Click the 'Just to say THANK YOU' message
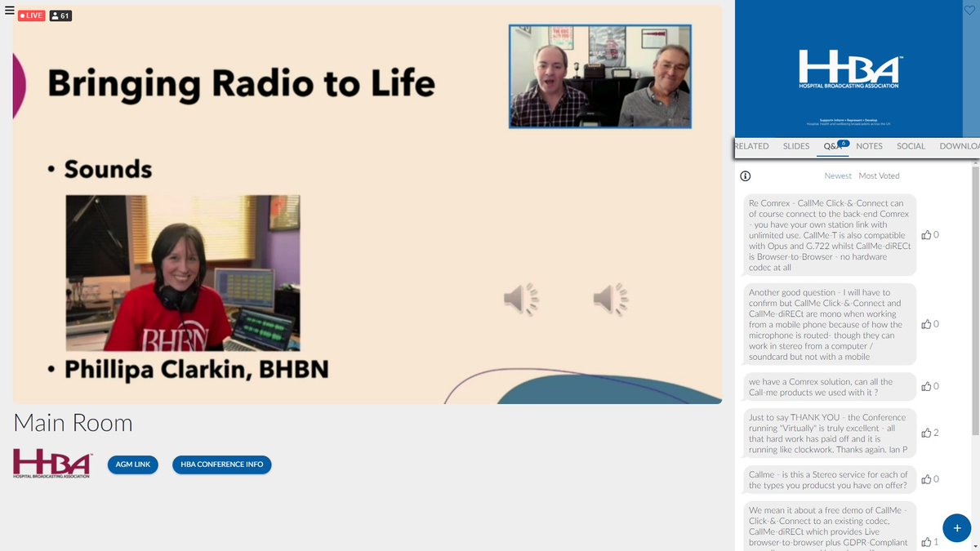Image resolution: width=980 pixels, height=551 pixels. click(x=829, y=433)
